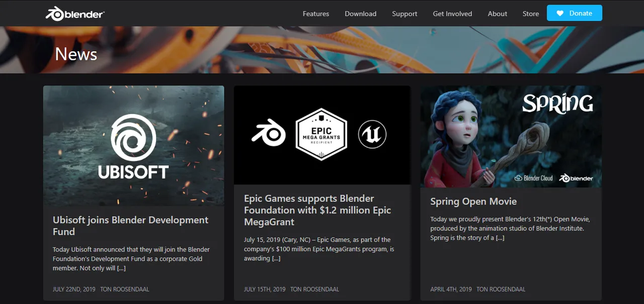Click Ton Roosendaal author on Ubisoft card

[x=125, y=289]
